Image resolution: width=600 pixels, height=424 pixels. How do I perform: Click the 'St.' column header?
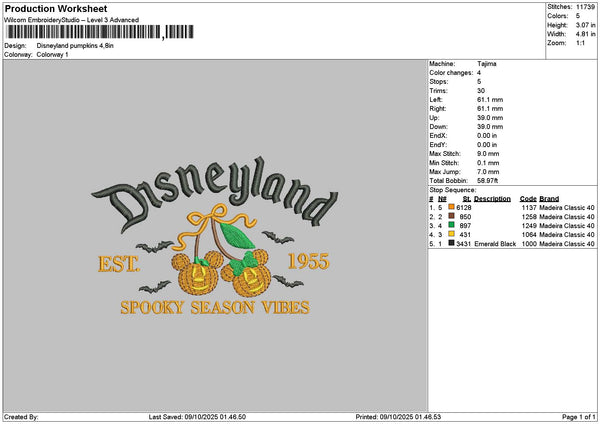click(467, 199)
